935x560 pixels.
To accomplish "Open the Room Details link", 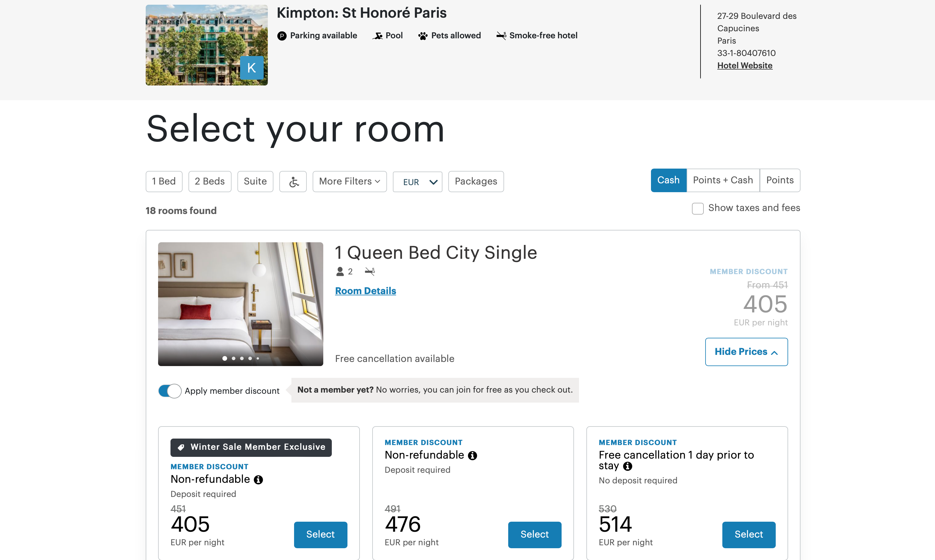I will [x=365, y=291].
